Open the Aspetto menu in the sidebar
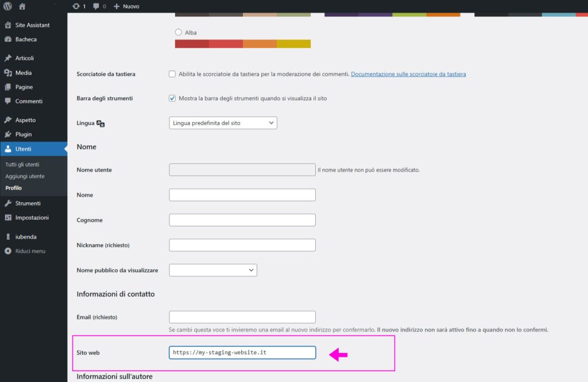 point(25,120)
